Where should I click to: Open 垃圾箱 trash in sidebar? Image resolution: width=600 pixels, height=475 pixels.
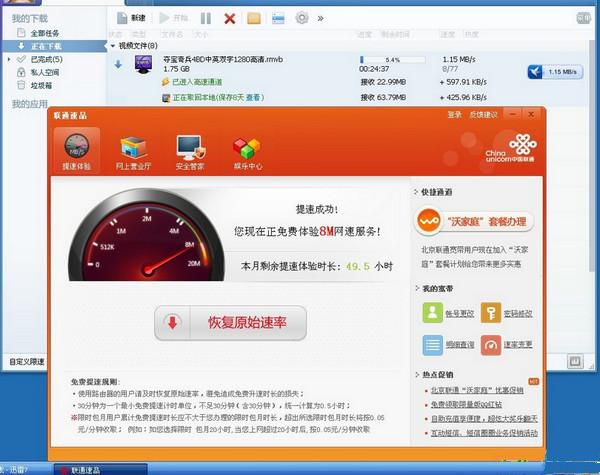(41, 85)
